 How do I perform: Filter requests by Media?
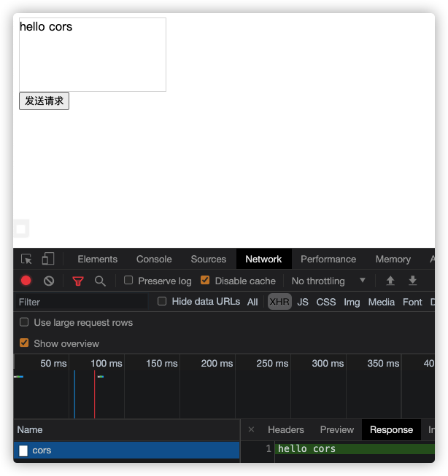point(382,302)
